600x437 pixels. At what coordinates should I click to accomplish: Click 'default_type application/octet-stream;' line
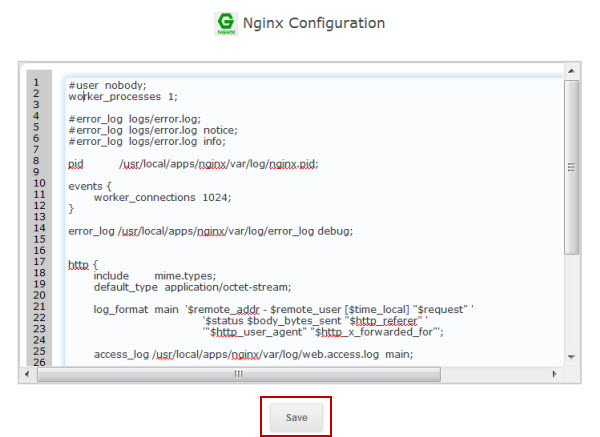pyautogui.click(x=192, y=287)
